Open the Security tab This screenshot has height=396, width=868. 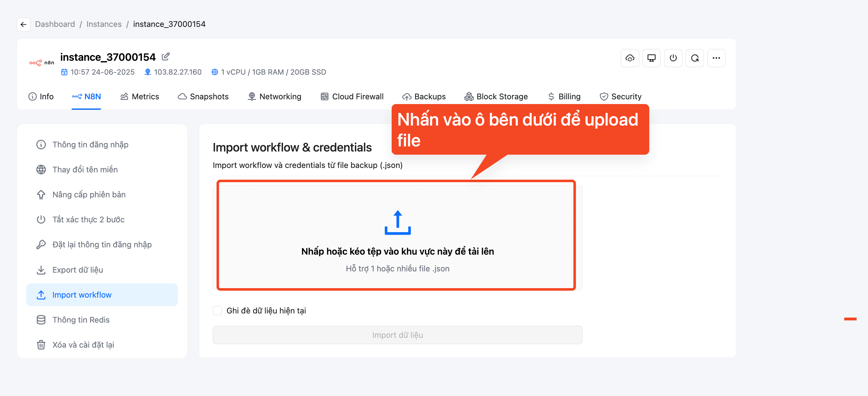tap(620, 96)
